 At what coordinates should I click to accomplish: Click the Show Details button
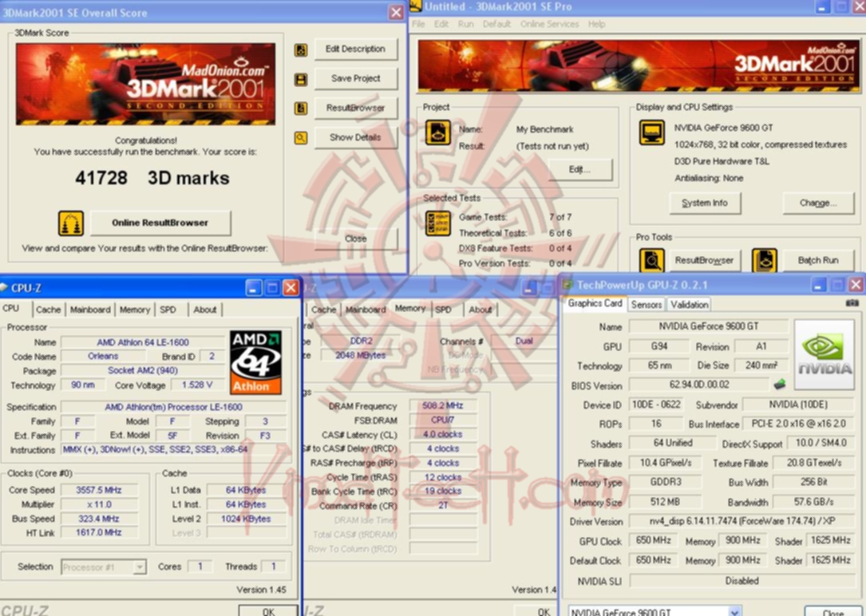pos(356,137)
